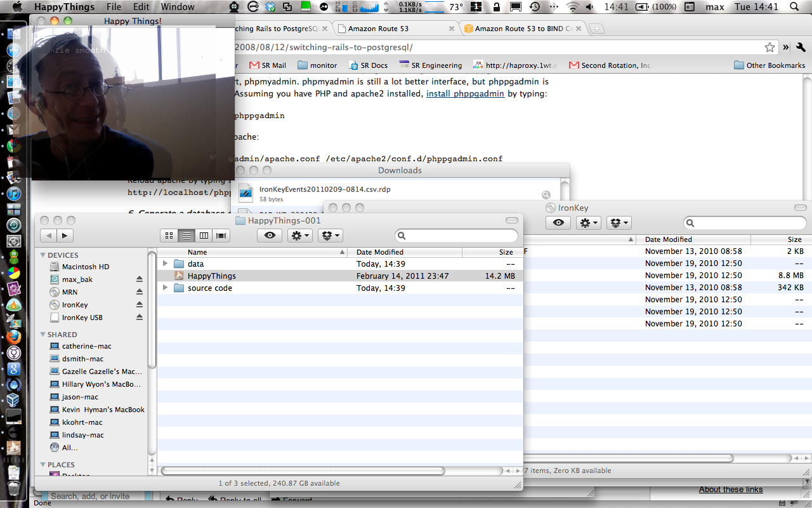Expand the source code folder disclosure triangle
Viewport: 812px width, 508px height.
[x=165, y=288]
